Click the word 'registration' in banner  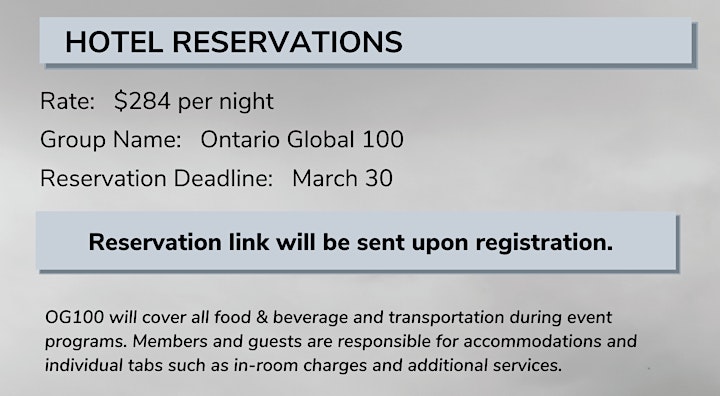click(544, 243)
